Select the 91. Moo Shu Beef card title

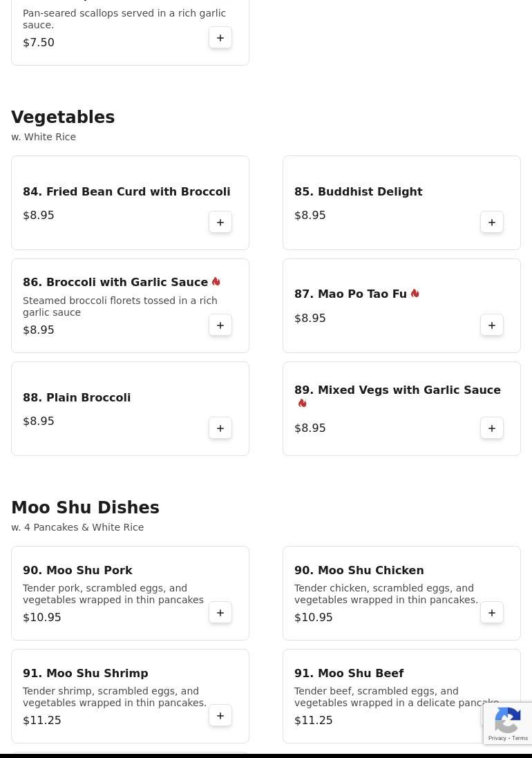click(349, 673)
